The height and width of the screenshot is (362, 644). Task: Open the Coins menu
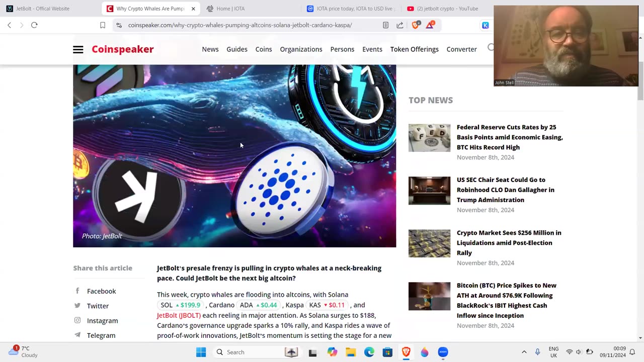264,49
